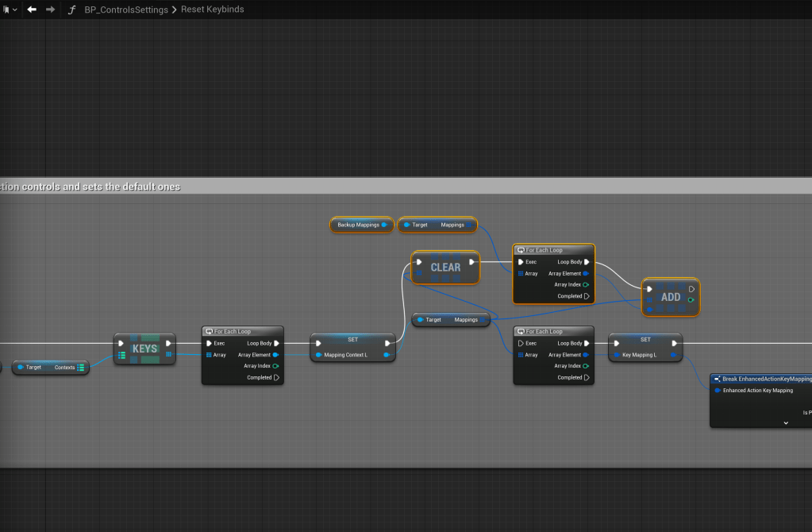Image resolution: width=812 pixels, height=532 pixels.
Task: Select the ADD array node
Action: coord(671,297)
